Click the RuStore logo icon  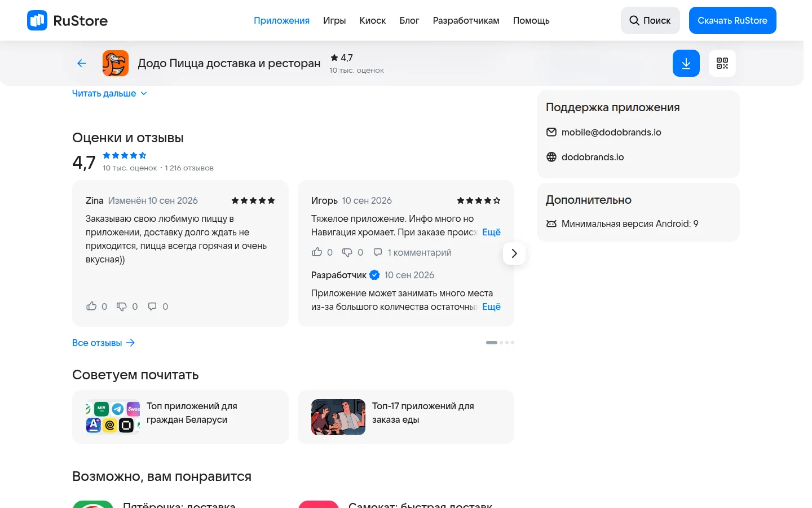(x=37, y=20)
